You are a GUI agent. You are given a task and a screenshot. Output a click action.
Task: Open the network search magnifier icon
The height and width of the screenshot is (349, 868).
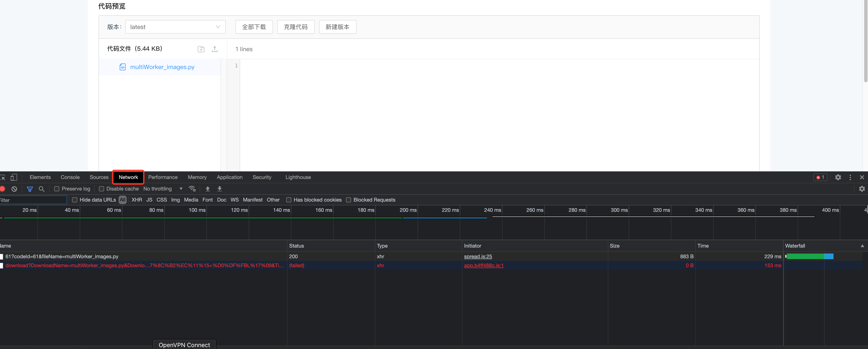click(41, 189)
